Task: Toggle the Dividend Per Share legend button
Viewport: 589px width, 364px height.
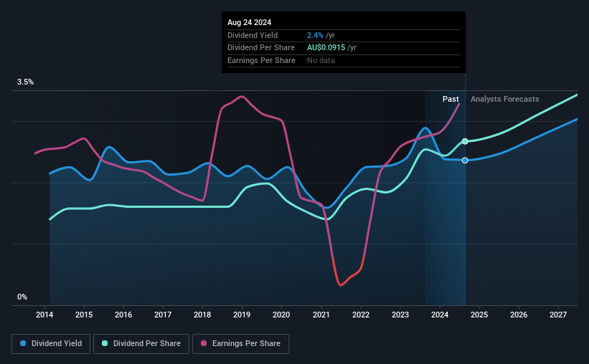Action: click(141, 344)
